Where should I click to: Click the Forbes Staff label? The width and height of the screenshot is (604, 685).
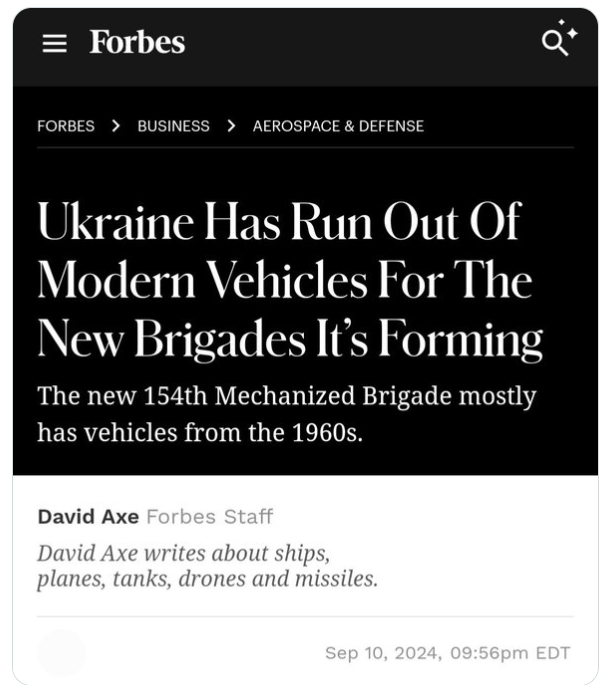click(209, 517)
